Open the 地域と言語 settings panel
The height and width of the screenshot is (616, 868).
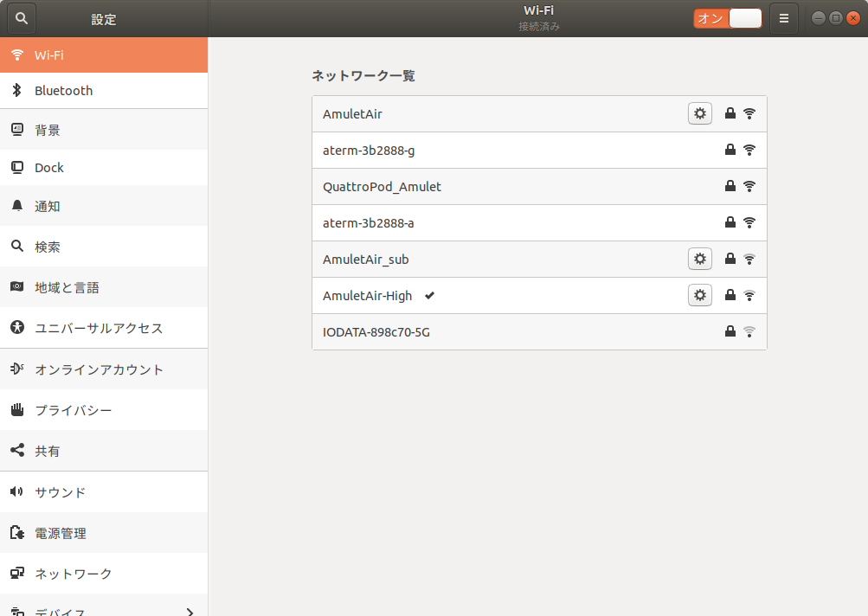click(104, 287)
